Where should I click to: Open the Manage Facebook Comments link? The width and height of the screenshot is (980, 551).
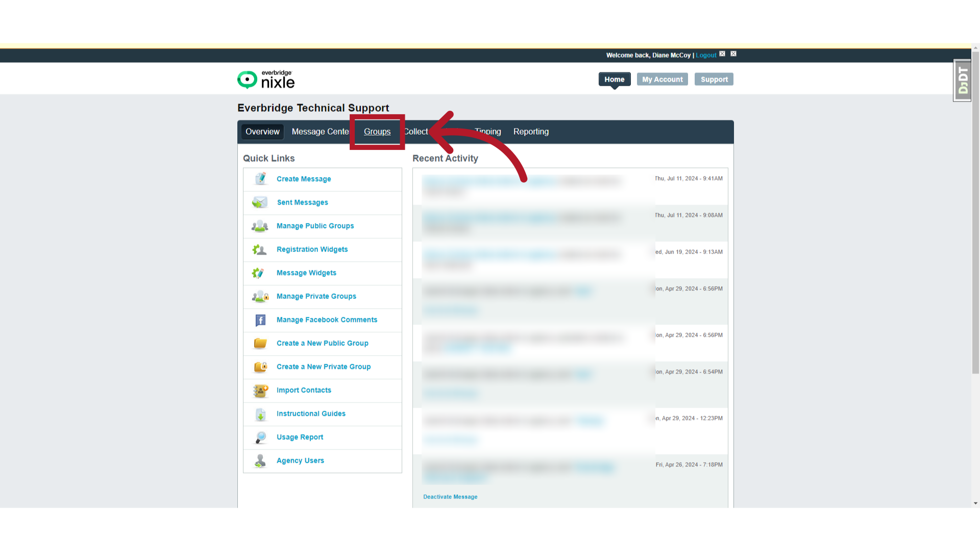[x=327, y=320]
